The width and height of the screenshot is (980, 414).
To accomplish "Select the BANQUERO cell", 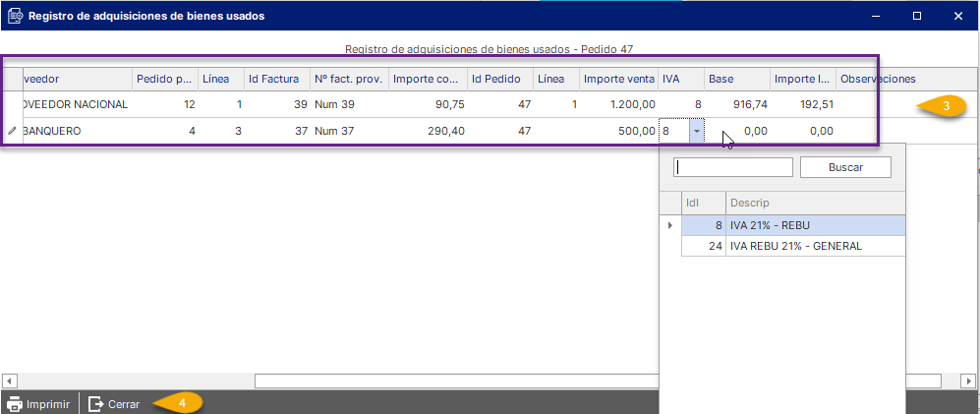I will [78, 132].
